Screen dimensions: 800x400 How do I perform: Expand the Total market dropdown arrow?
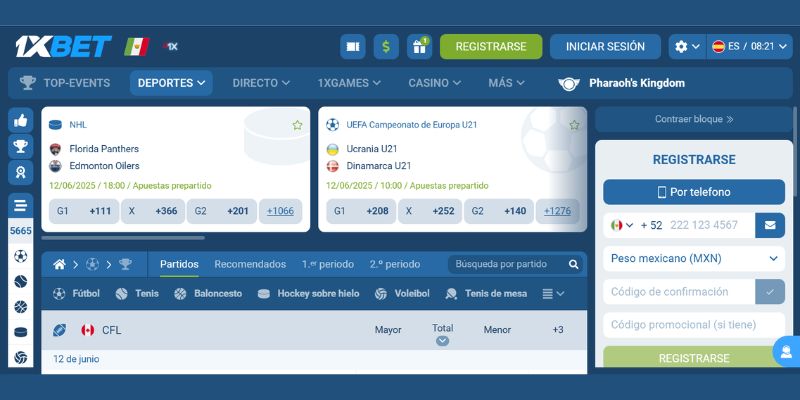click(442, 341)
